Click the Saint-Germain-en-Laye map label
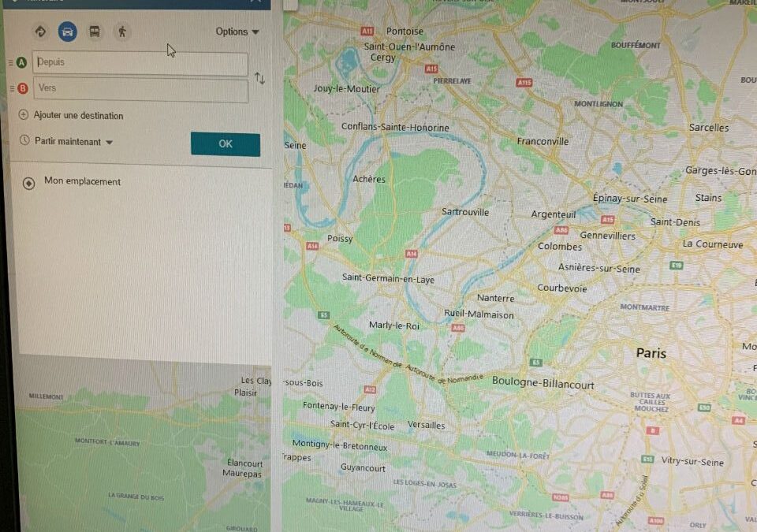The height and width of the screenshot is (532, 757). tap(388, 278)
